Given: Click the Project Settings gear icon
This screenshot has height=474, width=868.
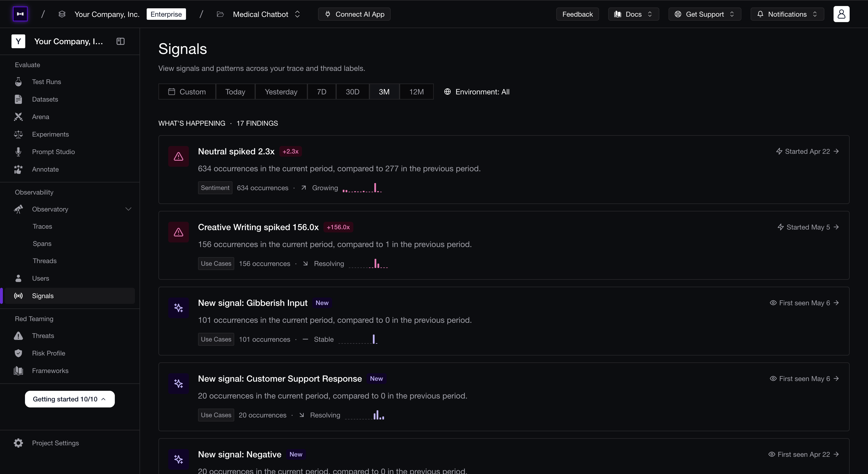Looking at the screenshot, I should tap(19, 443).
